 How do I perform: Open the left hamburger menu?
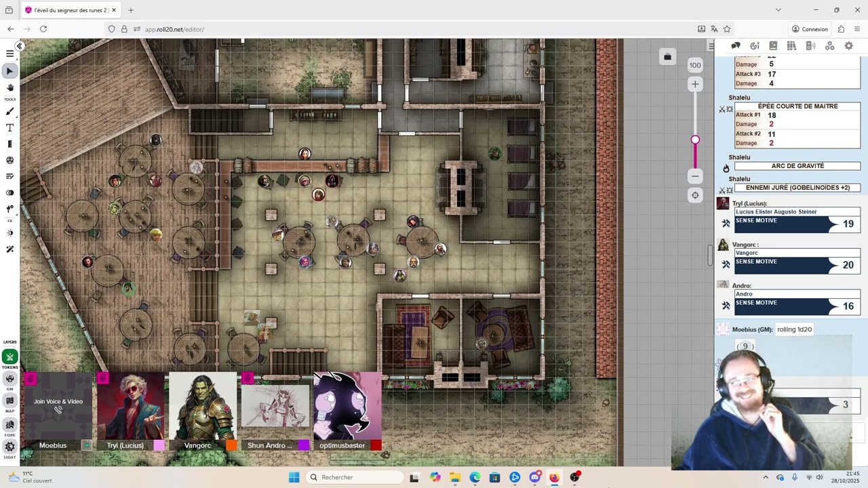click(x=9, y=54)
